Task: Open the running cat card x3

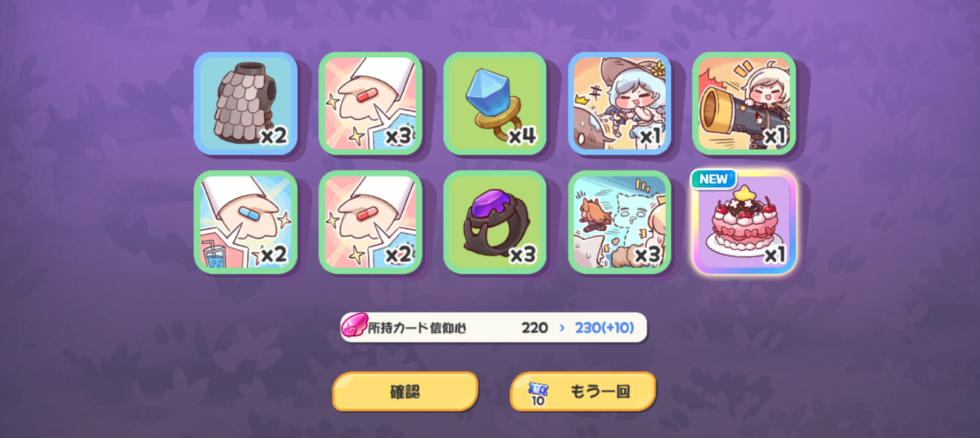Action: point(619,222)
